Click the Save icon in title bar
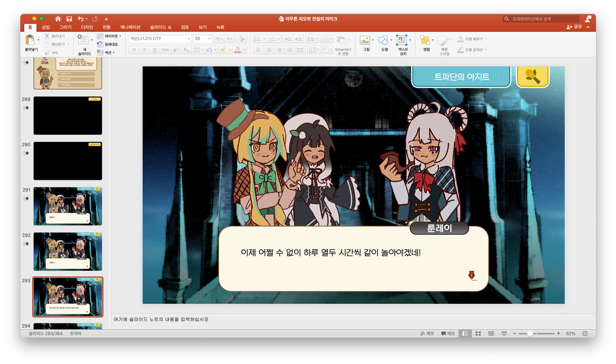The width and height of the screenshot is (616, 364). pyautogui.click(x=69, y=19)
